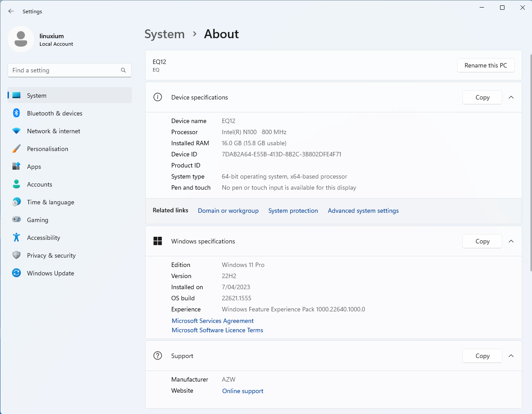Click the Device specifications info icon

coord(158,97)
